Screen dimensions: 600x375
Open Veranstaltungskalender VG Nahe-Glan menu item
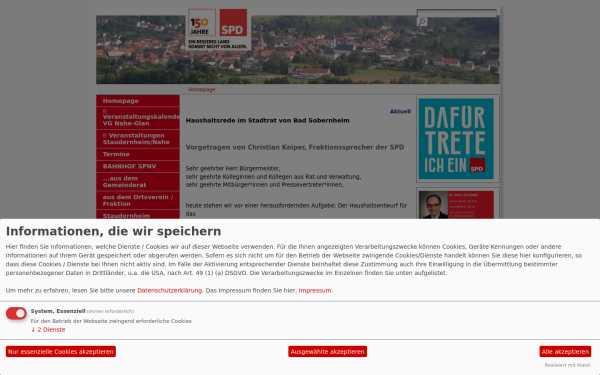[x=138, y=118]
